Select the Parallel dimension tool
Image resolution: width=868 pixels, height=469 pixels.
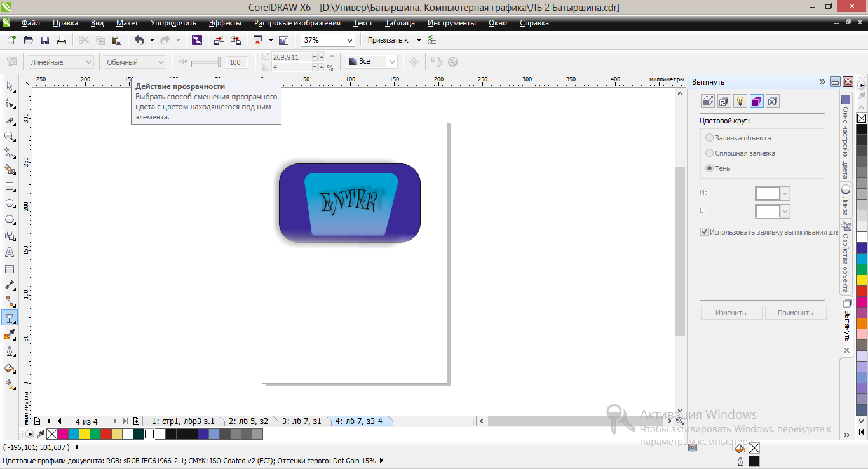10,285
